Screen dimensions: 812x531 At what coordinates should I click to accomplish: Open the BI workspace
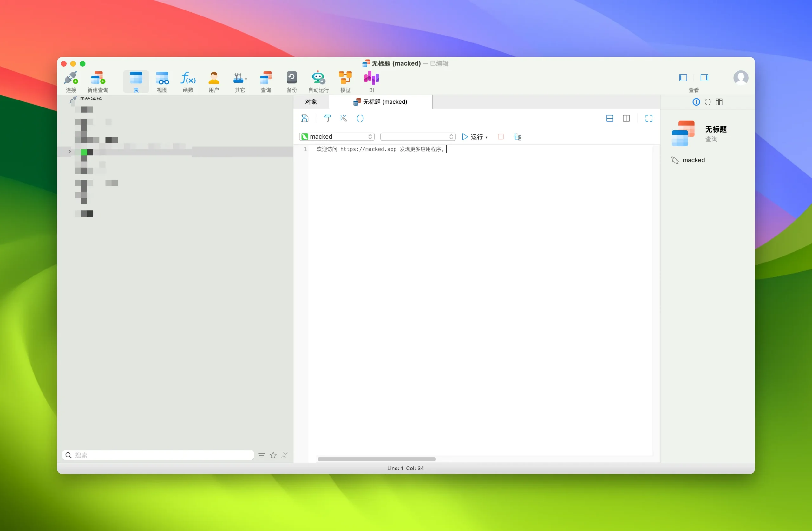tap(371, 81)
